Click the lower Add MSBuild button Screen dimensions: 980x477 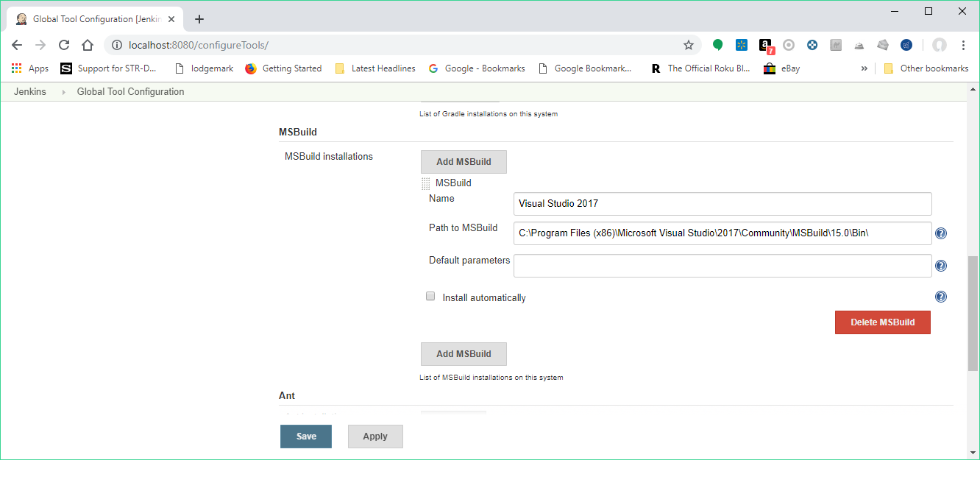(x=464, y=354)
